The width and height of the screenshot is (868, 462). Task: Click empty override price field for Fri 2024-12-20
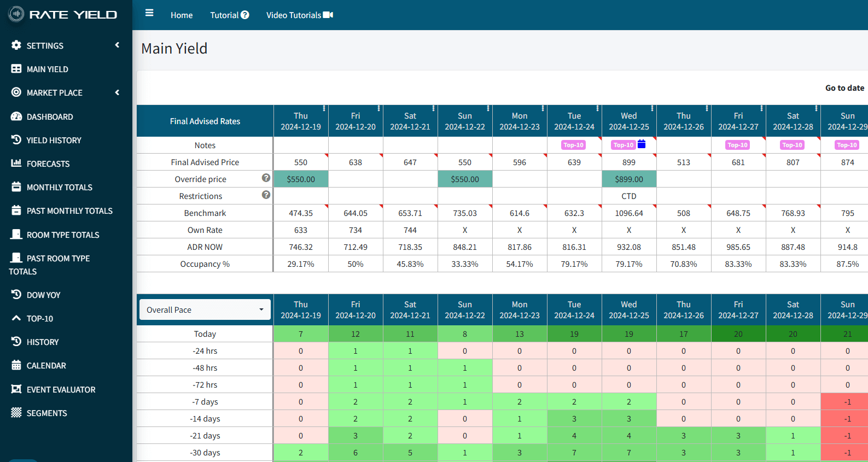(x=356, y=179)
